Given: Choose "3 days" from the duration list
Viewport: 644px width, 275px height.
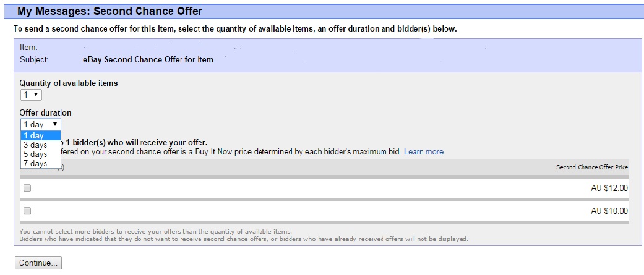Looking at the screenshot, I should (35, 145).
